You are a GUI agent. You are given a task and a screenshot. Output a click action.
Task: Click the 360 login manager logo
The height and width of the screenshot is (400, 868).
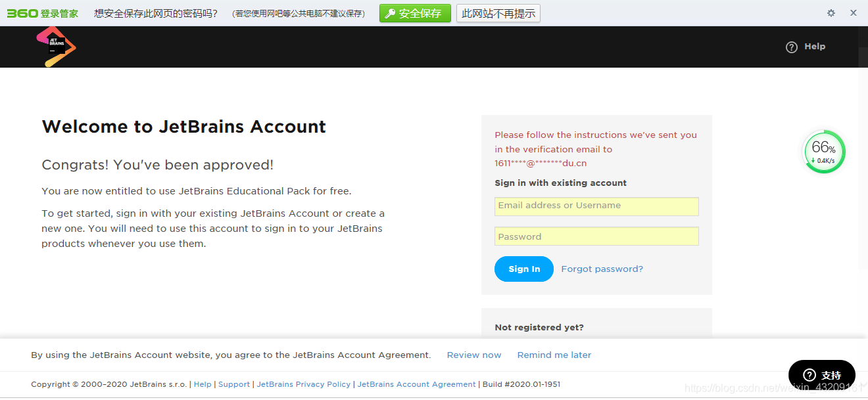coord(43,13)
